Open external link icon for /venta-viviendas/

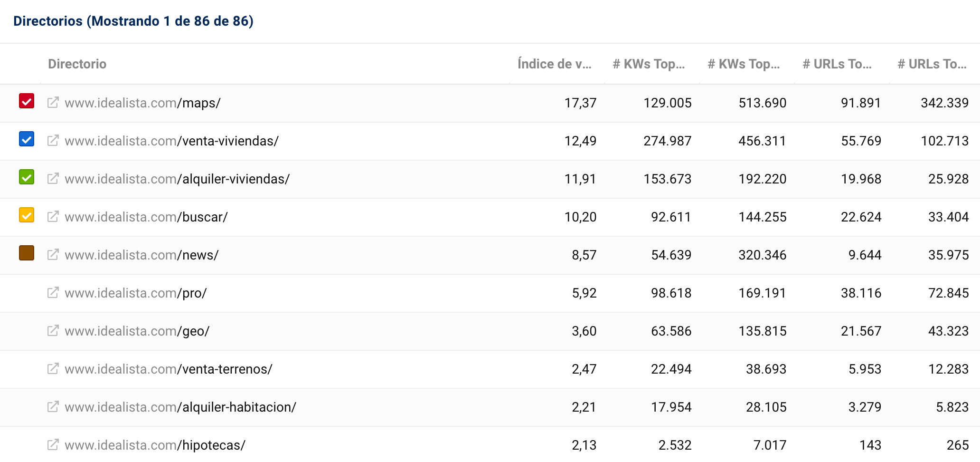(x=53, y=141)
